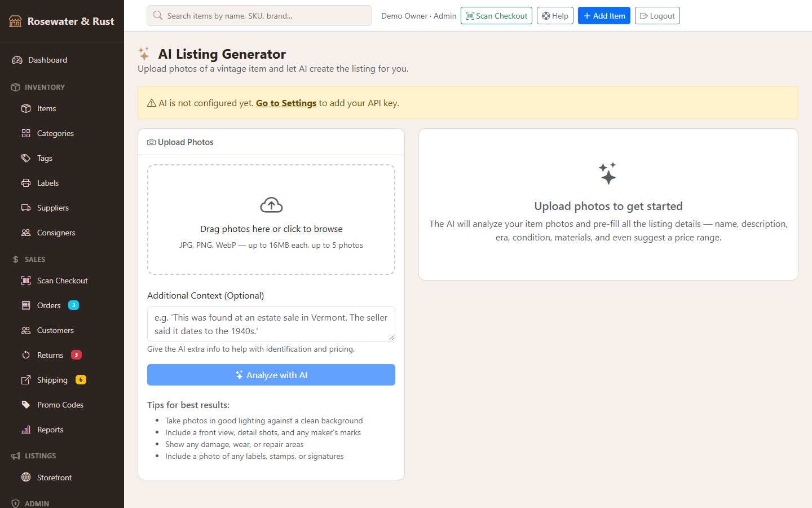Viewport: 812px width, 508px height.
Task: Open the Customers page
Action: point(62,330)
